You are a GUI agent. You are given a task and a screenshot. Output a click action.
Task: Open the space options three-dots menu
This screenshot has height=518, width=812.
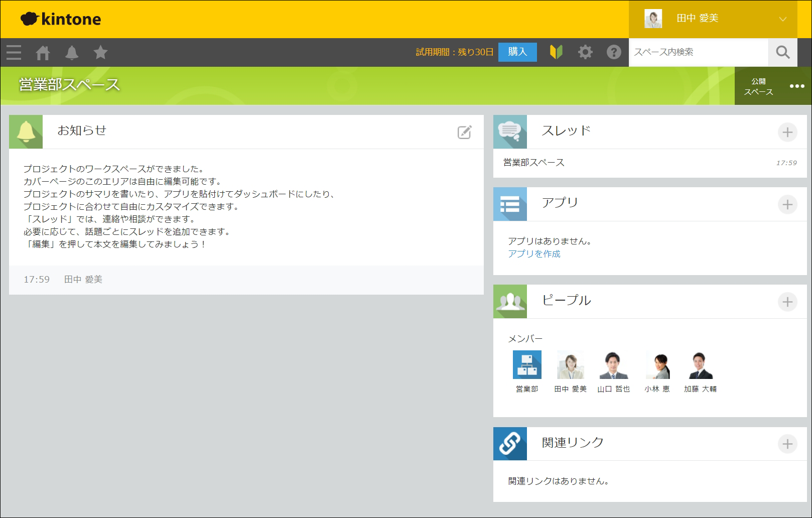(796, 86)
